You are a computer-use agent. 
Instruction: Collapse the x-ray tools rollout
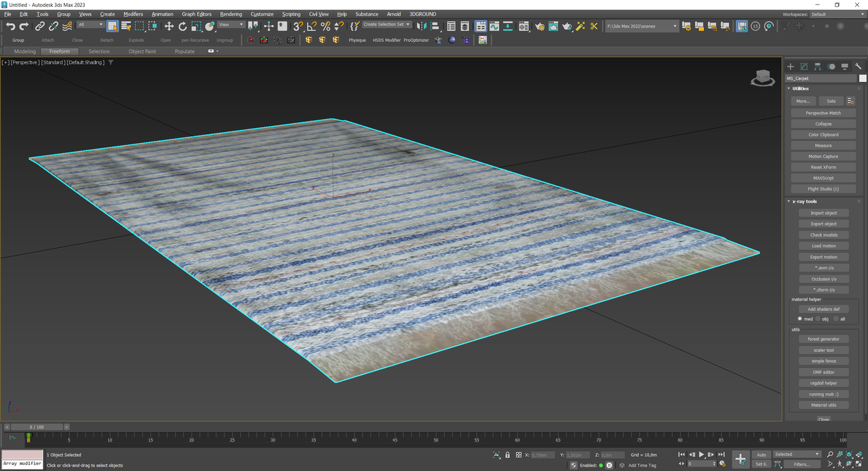pyautogui.click(x=805, y=201)
